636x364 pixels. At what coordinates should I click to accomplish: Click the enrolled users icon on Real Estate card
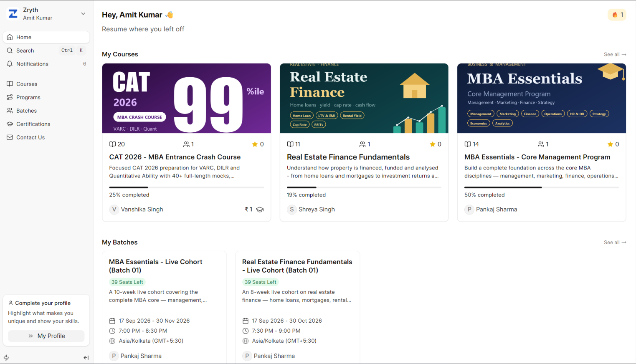(362, 144)
